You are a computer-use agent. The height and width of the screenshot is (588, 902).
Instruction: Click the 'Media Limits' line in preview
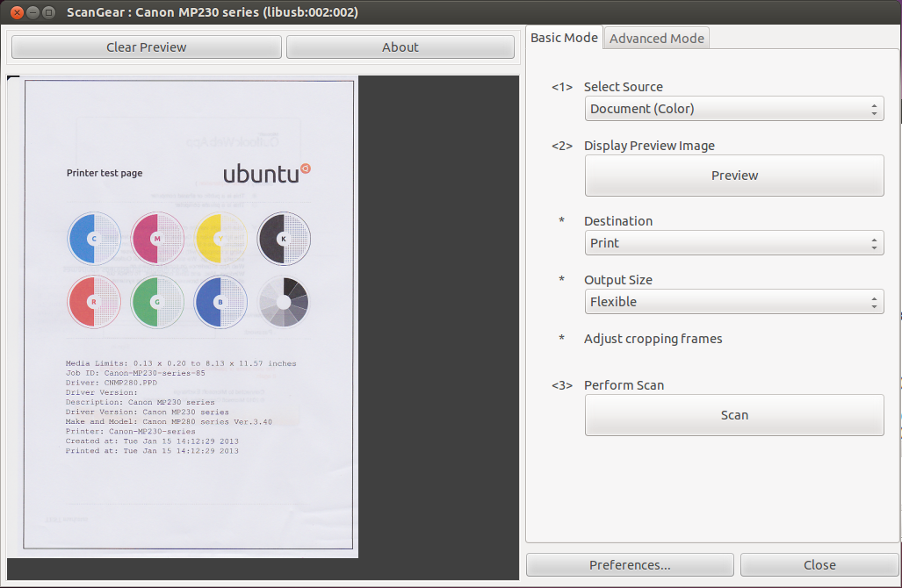tap(181, 363)
